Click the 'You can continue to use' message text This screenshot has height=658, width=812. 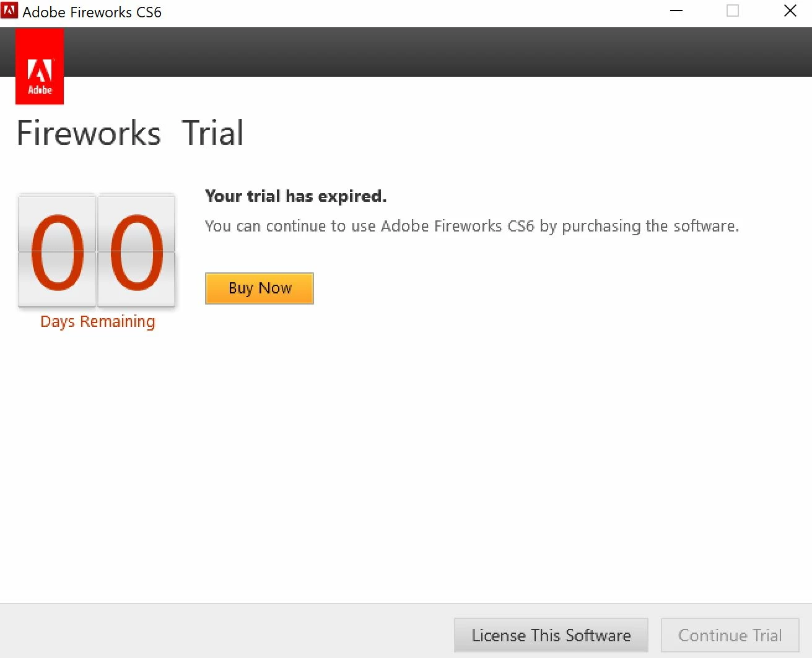(x=472, y=227)
